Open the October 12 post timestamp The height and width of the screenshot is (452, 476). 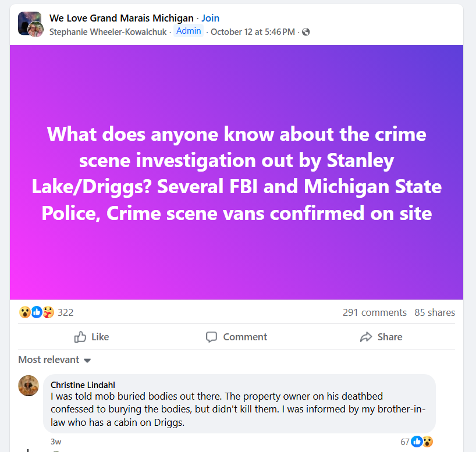(x=253, y=31)
